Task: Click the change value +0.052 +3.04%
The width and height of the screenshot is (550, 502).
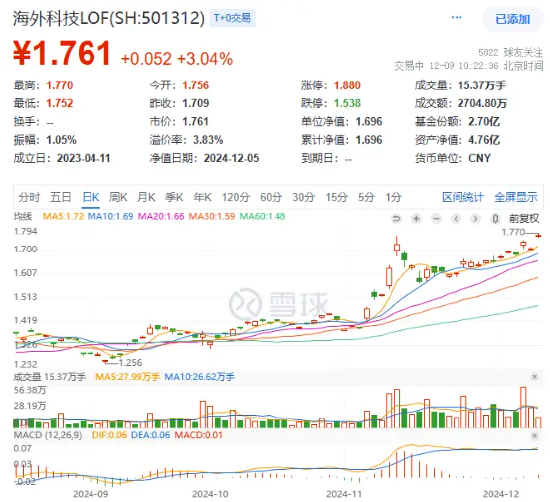Action: coord(177,59)
